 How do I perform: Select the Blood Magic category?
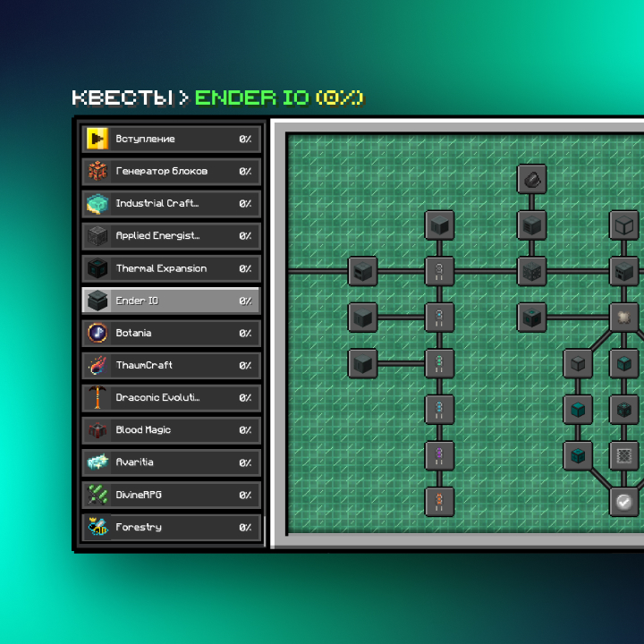[x=171, y=430]
